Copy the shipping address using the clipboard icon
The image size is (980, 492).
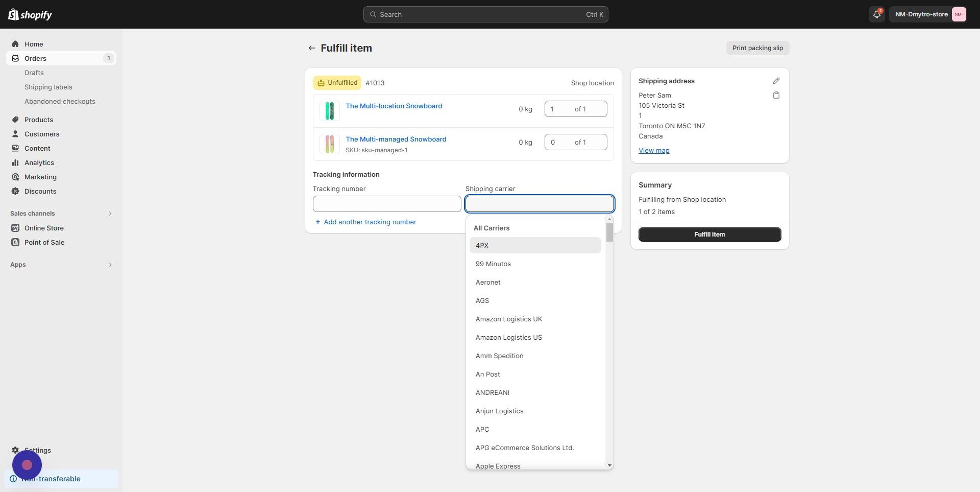tap(776, 95)
